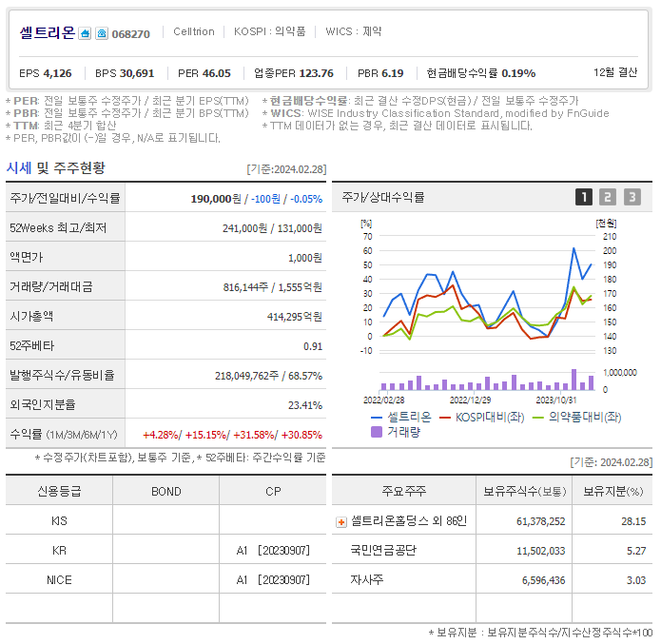Click the blue 셀트리온 legend line marker
Viewport: 661px width, 644px height.
click(377, 418)
